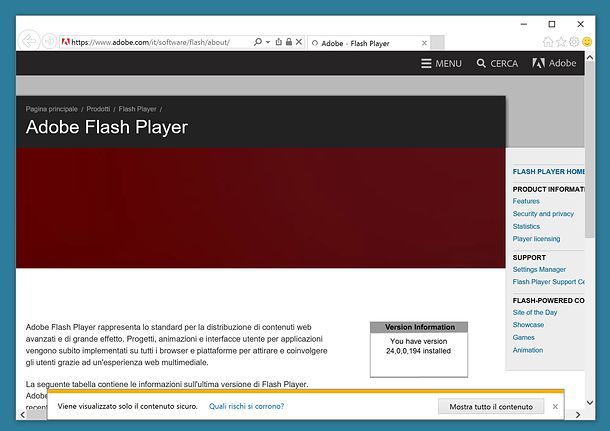Open the Site of the Day link
Image resolution: width=610 pixels, height=431 pixels.
[535, 312]
